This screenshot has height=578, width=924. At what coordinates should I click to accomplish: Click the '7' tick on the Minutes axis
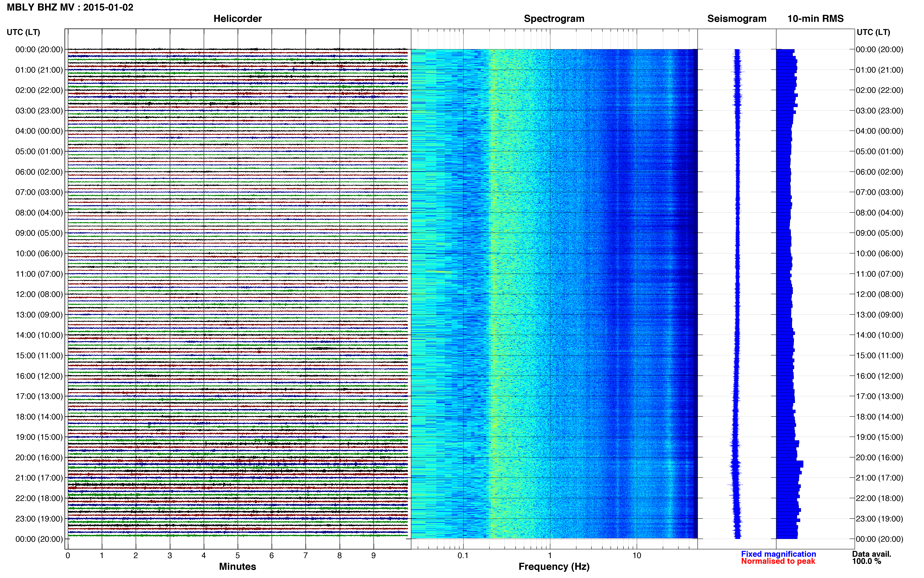pos(306,555)
